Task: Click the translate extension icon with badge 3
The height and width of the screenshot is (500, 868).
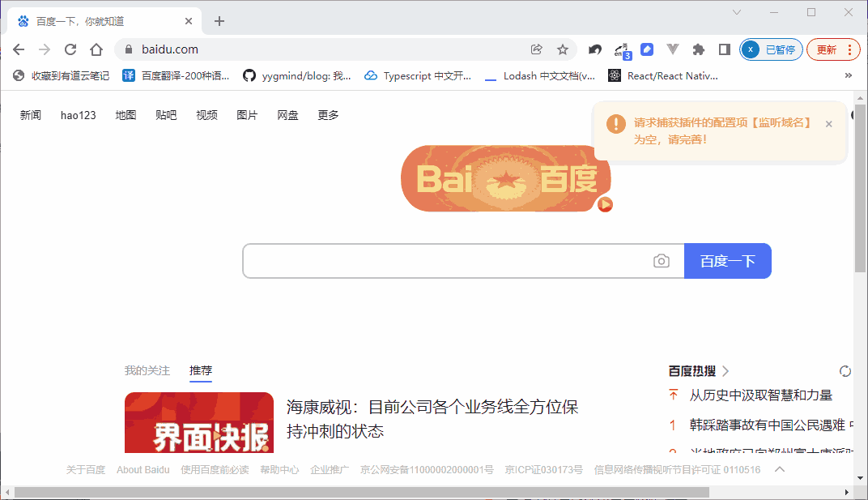Action: (x=620, y=49)
